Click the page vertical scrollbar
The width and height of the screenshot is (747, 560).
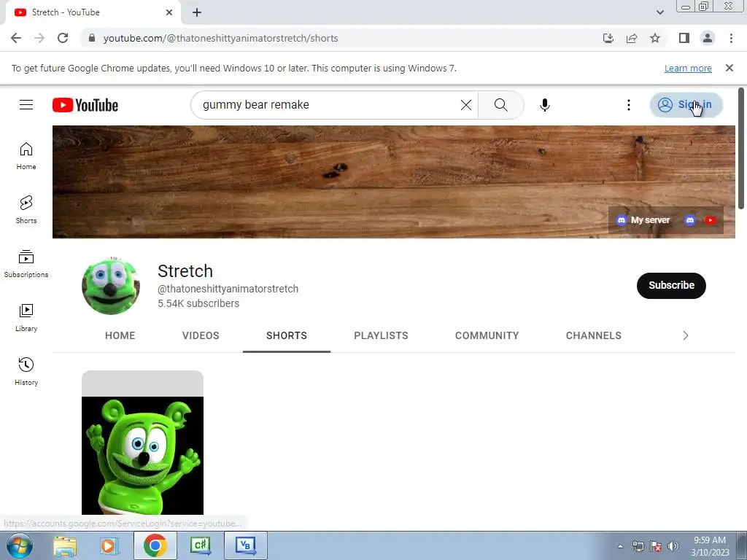point(741,148)
